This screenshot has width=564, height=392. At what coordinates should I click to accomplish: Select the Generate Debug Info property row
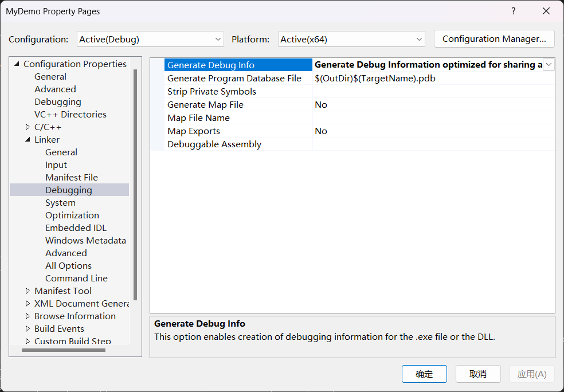pos(238,65)
